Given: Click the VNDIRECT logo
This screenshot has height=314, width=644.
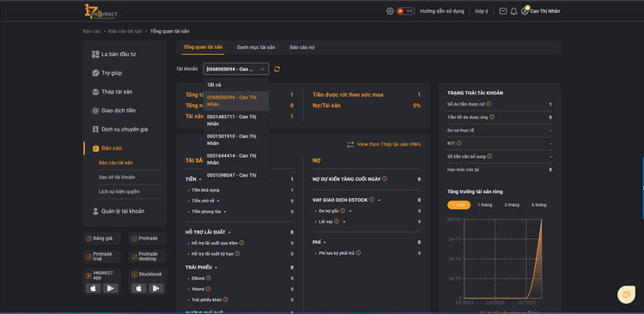Looking at the screenshot, I should [x=100, y=11].
